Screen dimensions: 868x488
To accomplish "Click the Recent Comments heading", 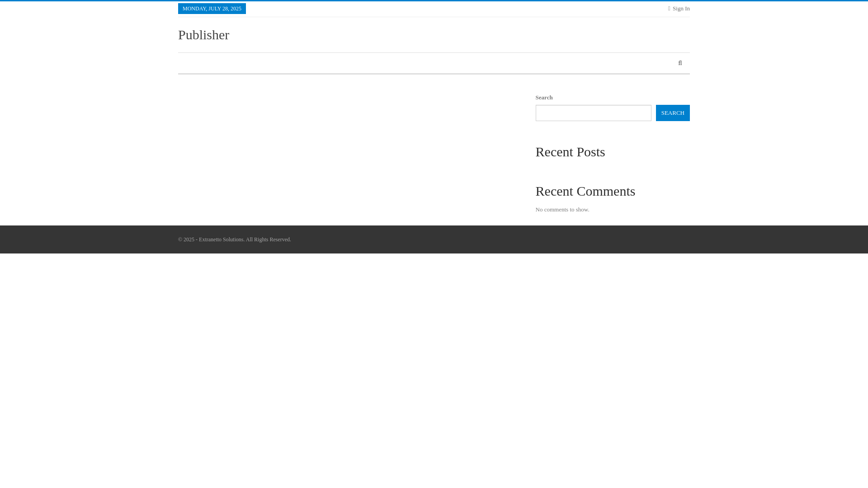I will pyautogui.click(x=585, y=191).
